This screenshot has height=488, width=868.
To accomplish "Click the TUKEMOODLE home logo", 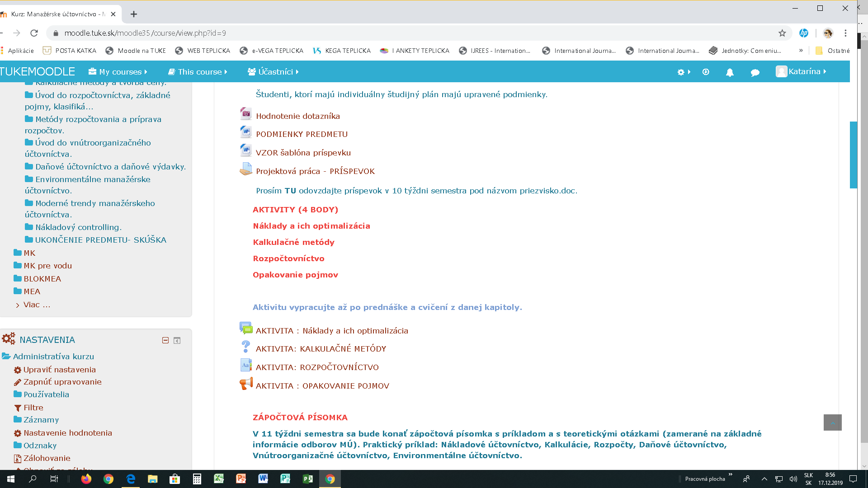I will (38, 72).
